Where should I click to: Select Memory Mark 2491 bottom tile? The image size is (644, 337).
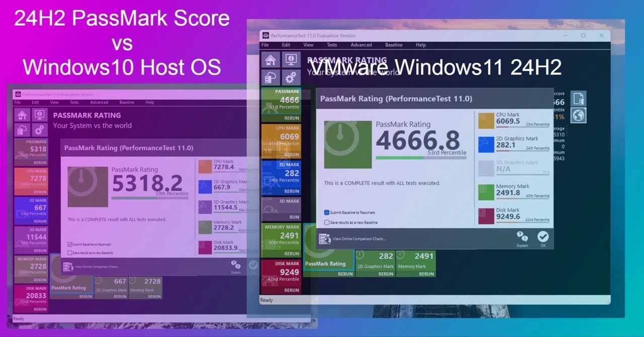tap(416, 263)
